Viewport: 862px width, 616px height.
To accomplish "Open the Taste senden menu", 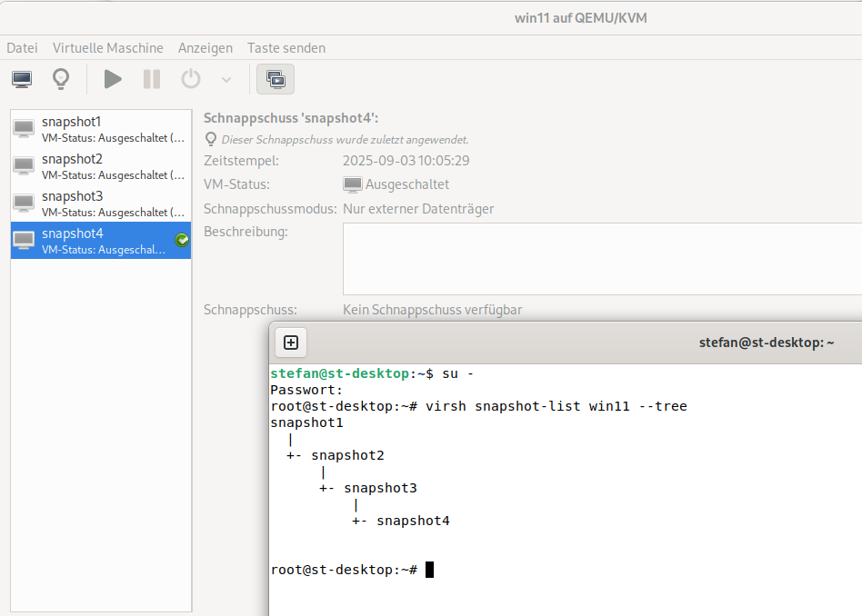I will (286, 48).
